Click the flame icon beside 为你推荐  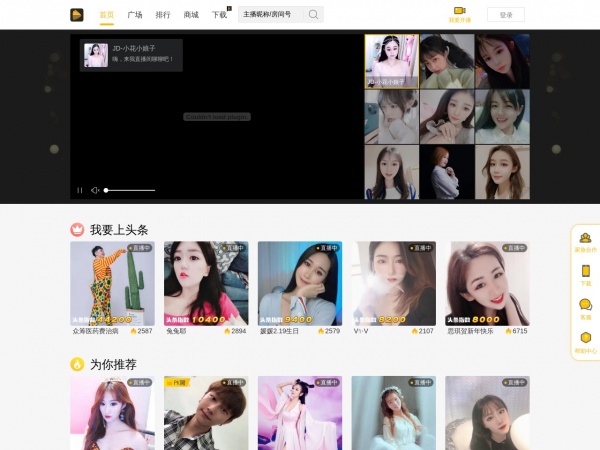tap(77, 364)
